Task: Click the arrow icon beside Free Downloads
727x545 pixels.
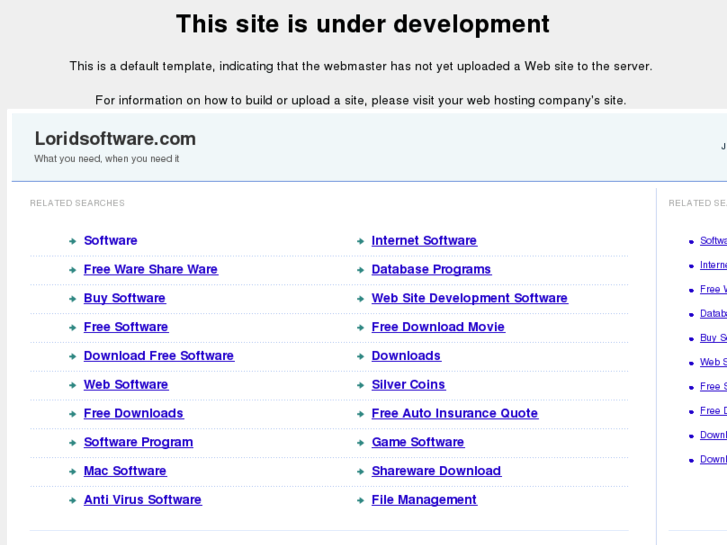Action: coord(72,414)
